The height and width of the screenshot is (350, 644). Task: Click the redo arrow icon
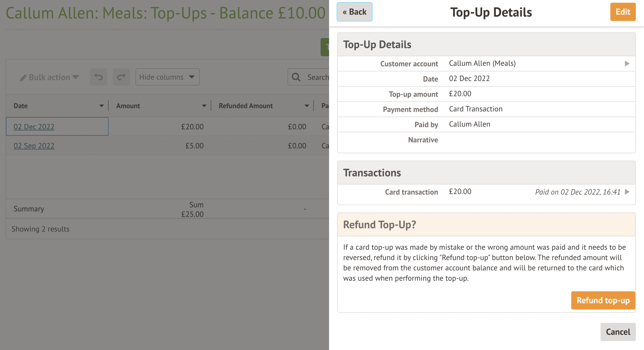point(121,77)
